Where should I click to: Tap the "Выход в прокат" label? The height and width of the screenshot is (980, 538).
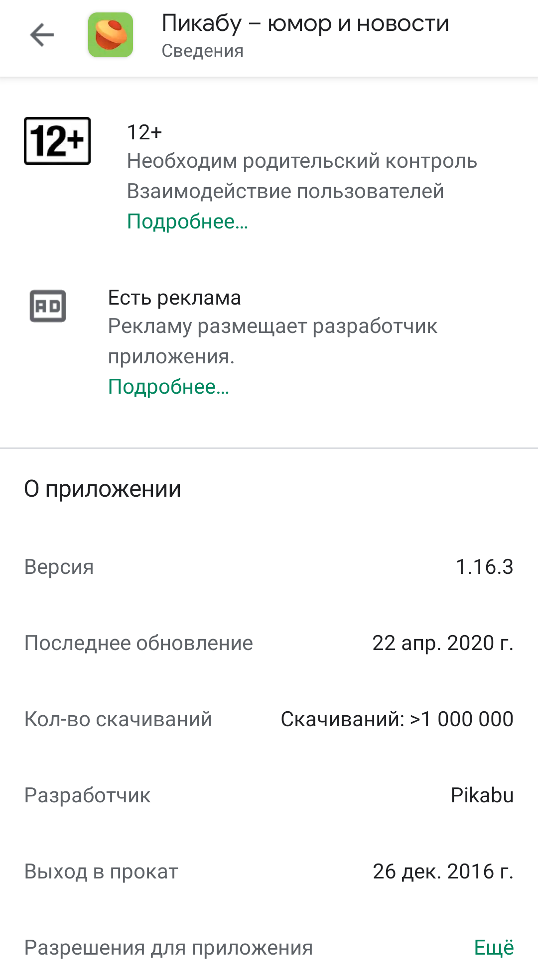[101, 871]
